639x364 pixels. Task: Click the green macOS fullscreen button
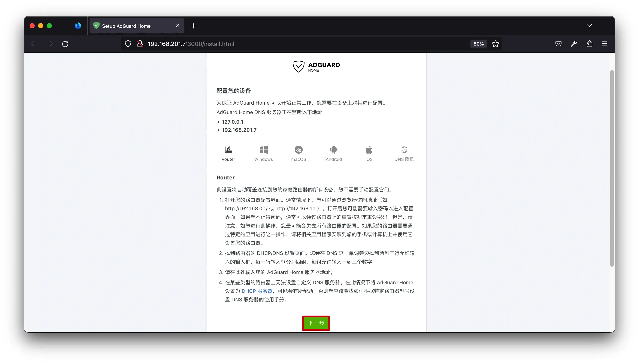49,26
